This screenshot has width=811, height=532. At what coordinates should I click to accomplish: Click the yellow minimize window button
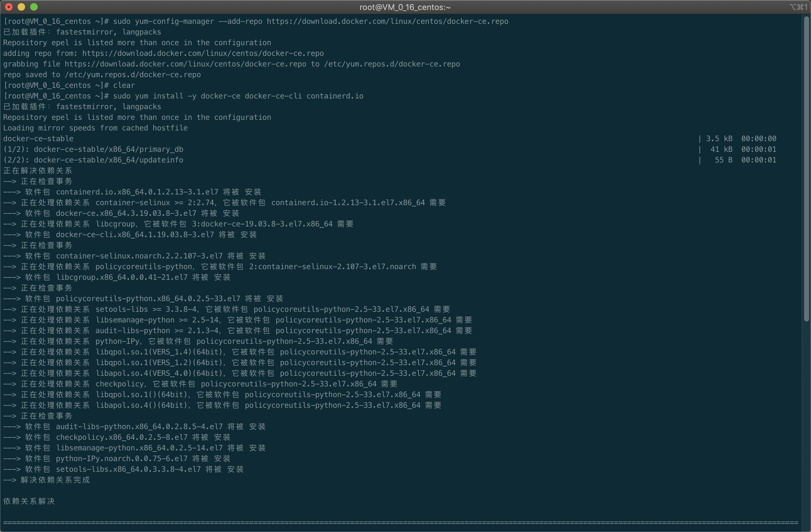coord(21,7)
